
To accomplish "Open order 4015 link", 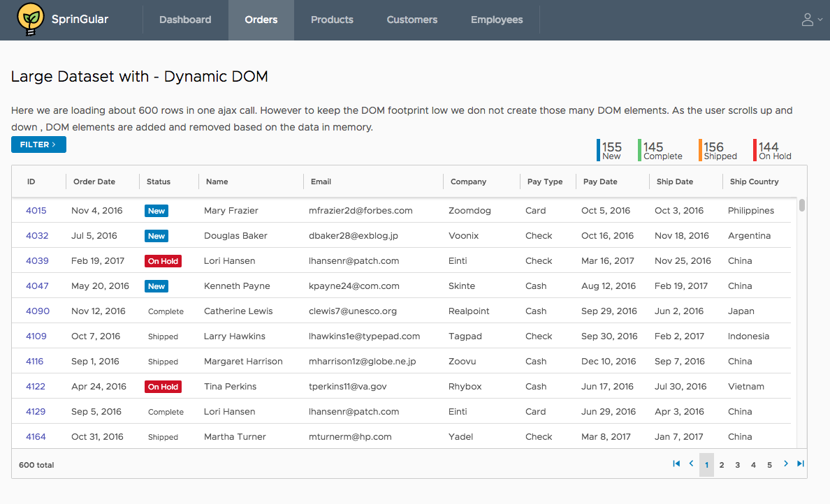I will click(x=36, y=210).
